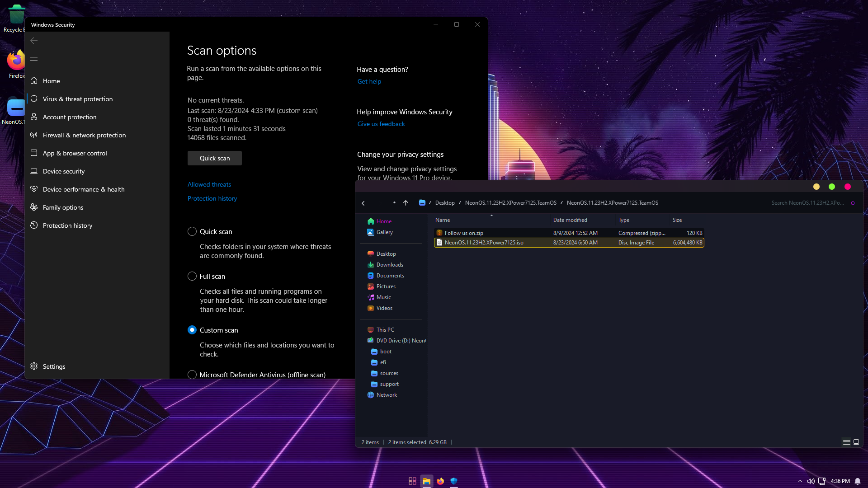
Task: Open Home in File Explorer navigation pane
Action: pyautogui.click(x=384, y=221)
